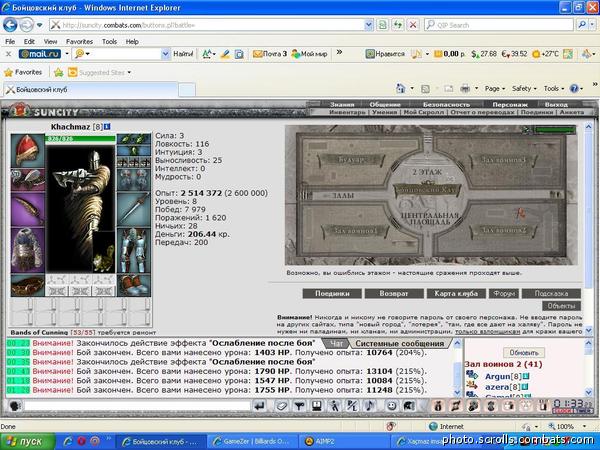
Task: Open the Help menu
Action: coord(132,41)
